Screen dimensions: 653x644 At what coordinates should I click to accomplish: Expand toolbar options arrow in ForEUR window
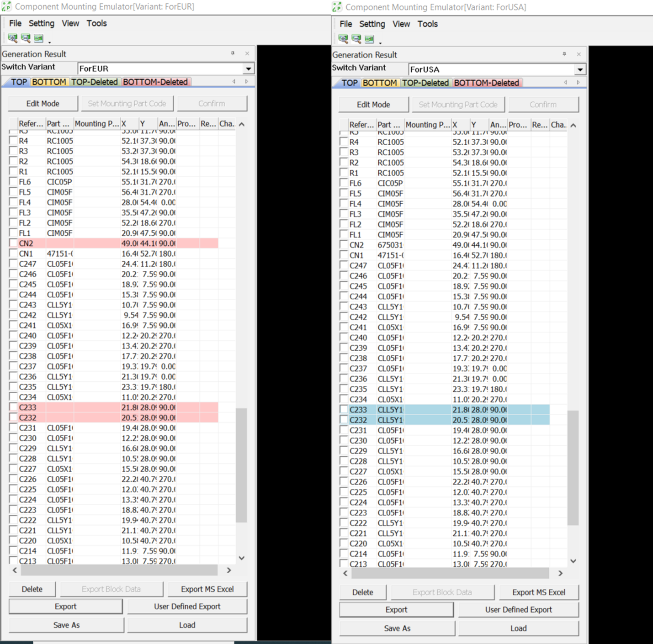click(x=49, y=42)
